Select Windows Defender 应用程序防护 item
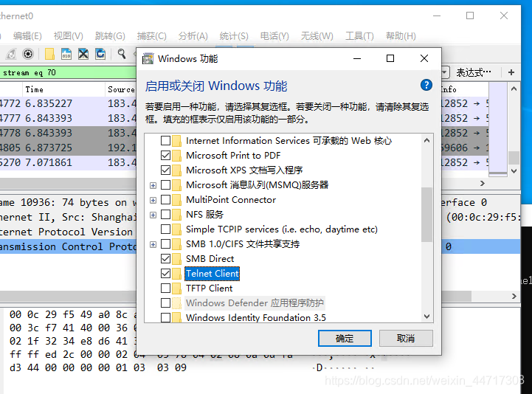 (255, 303)
